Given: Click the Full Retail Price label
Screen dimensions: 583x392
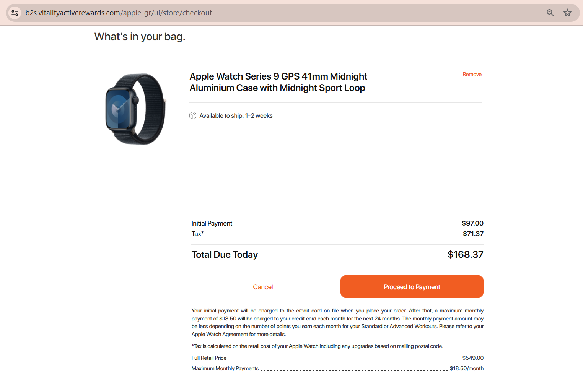Looking at the screenshot, I should click(x=209, y=358).
